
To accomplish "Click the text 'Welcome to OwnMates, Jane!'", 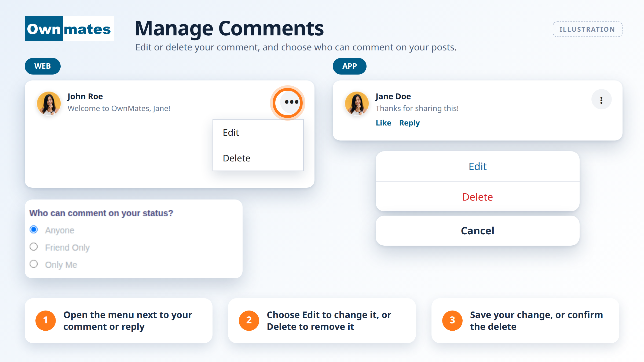I will click(x=119, y=108).
